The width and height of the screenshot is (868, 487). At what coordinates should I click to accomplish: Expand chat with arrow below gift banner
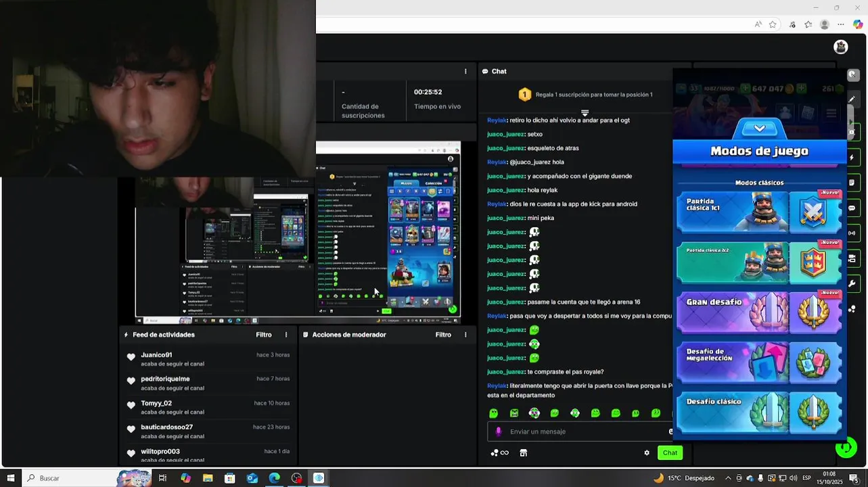pyautogui.click(x=585, y=113)
